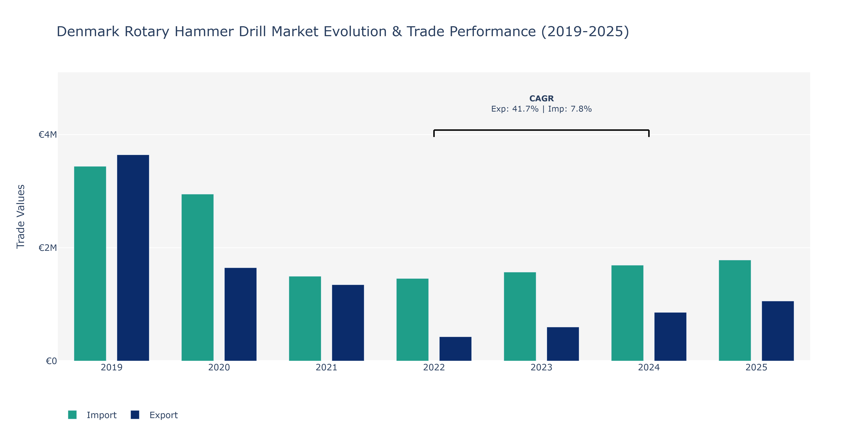Click the 2019 Export bar
868x434 pixels.
pyautogui.click(x=133, y=258)
